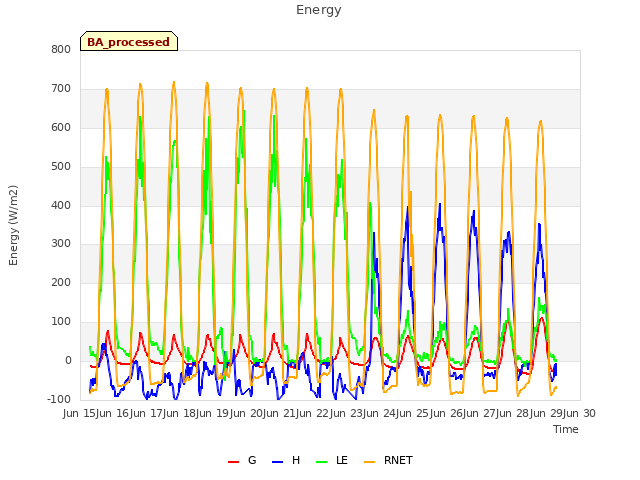Viewport: 640px width, 480px height.
Task: Click the 600 y-axis tick label
Action: (x=61, y=127)
